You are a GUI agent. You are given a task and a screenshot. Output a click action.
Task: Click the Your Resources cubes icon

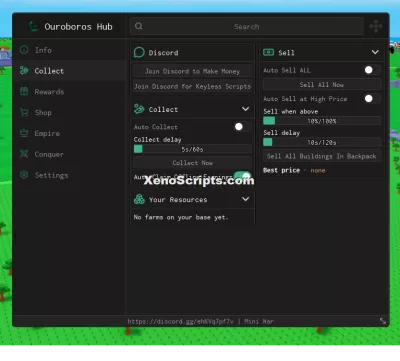(x=139, y=199)
